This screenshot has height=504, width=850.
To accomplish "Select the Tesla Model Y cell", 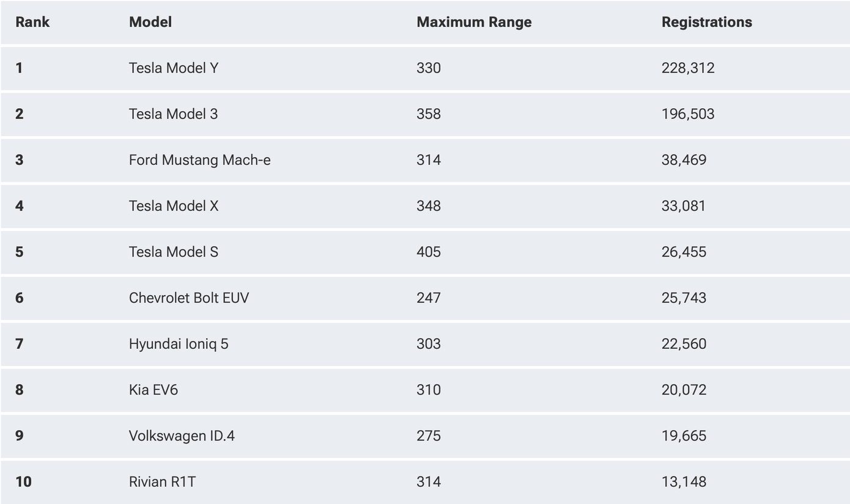I will pos(173,68).
